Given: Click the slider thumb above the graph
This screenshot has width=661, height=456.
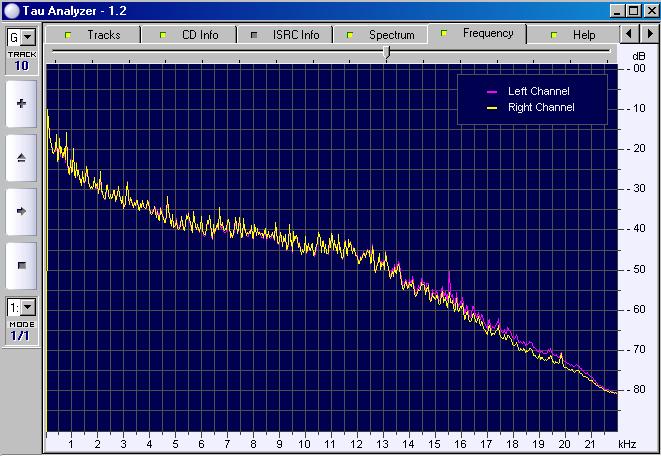Looking at the screenshot, I should coord(387,53).
